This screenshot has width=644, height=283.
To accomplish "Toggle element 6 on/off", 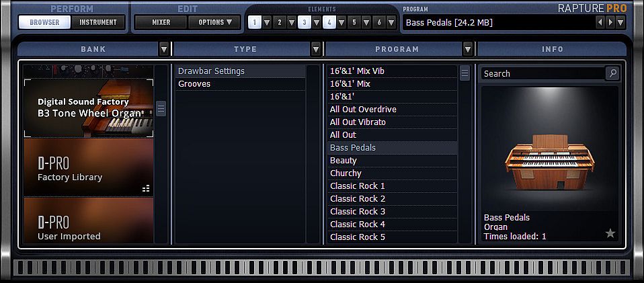I will click(x=378, y=22).
